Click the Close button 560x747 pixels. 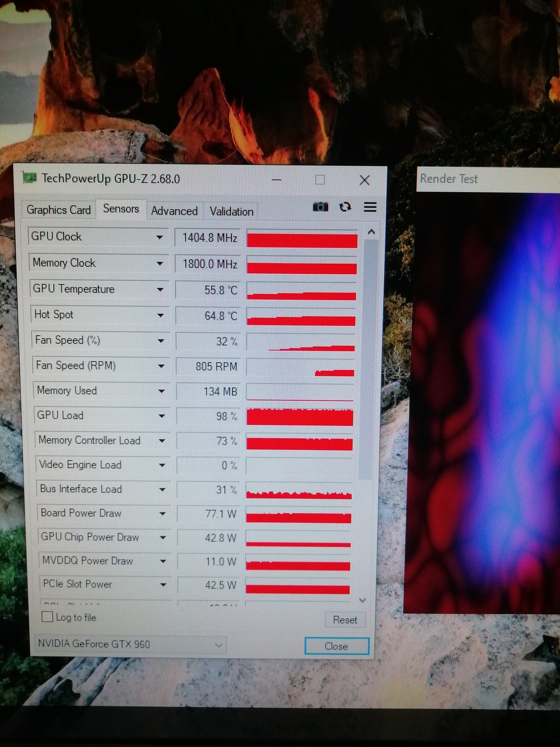point(336,646)
